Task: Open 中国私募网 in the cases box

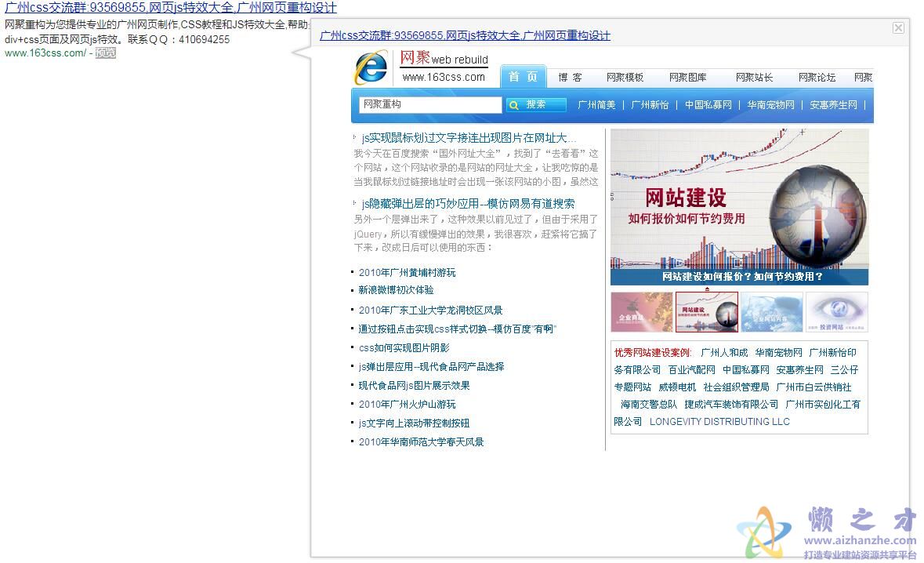Action: pyautogui.click(x=746, y=369)
